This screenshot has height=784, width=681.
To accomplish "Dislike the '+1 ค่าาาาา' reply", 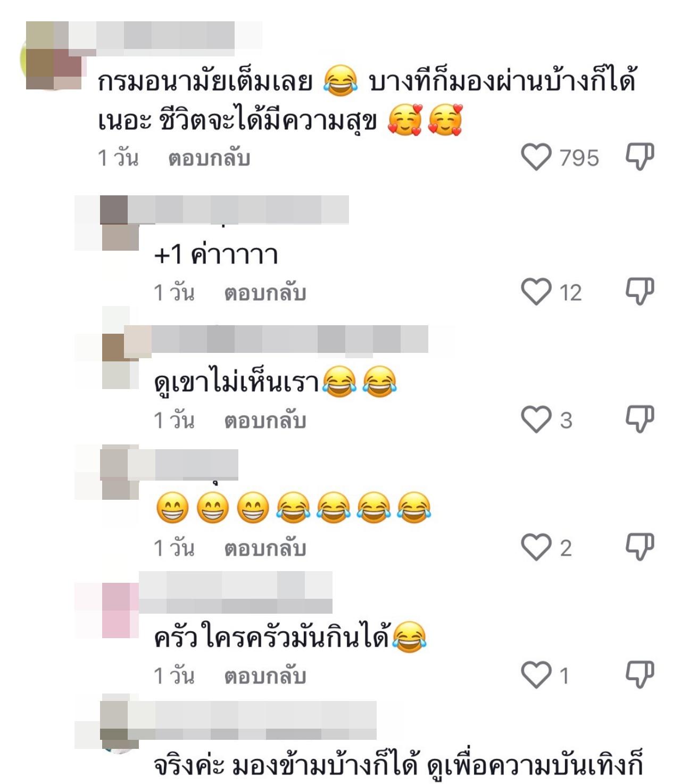I will point(639,291).
